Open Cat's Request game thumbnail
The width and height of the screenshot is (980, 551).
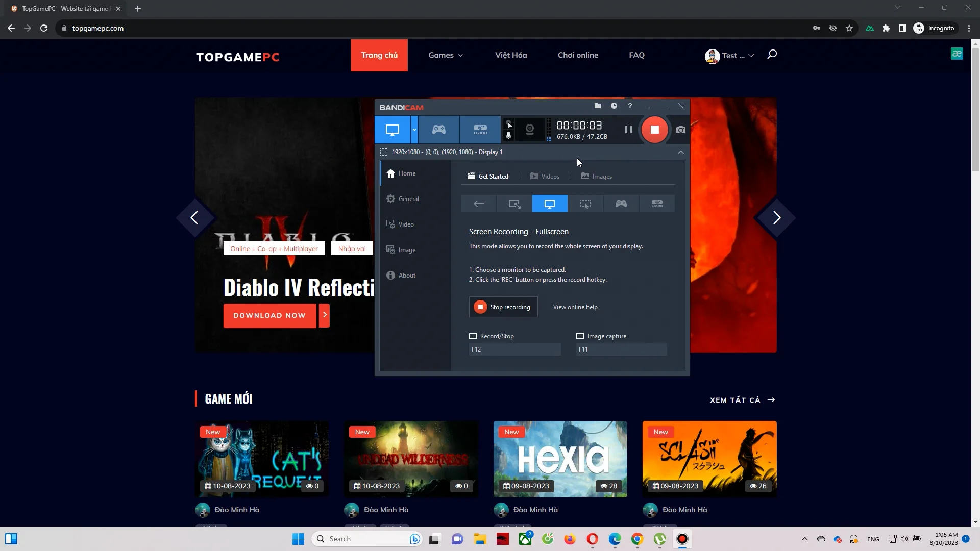[x=262, y=459]
